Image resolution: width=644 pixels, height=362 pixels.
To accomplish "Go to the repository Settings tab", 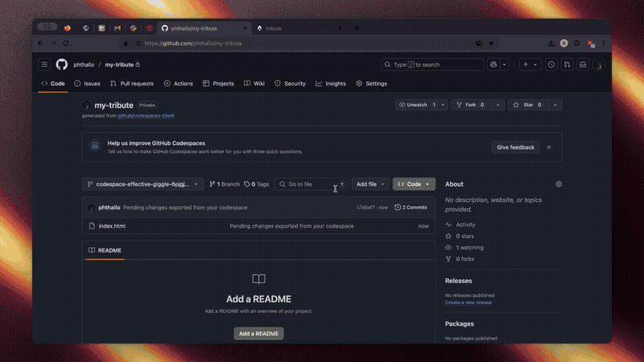I will pos(371,84).
